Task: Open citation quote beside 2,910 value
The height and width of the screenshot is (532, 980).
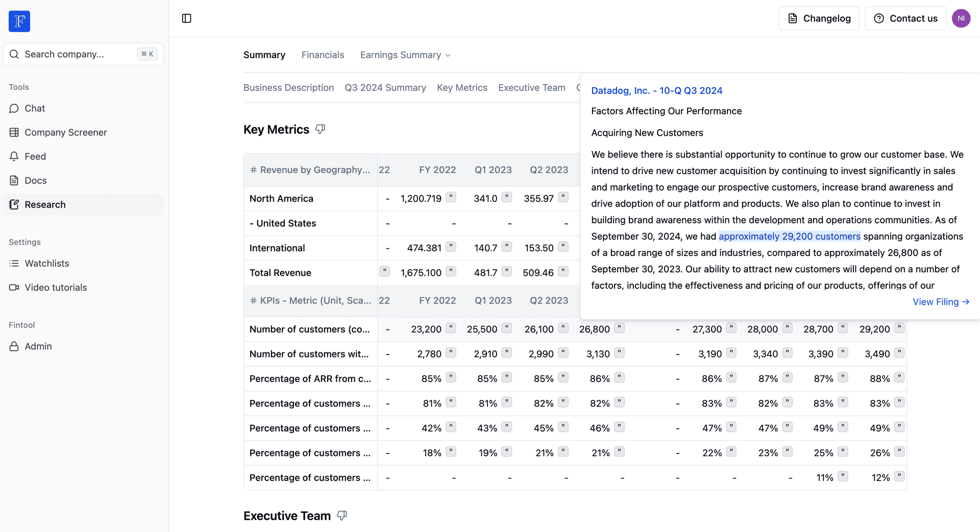Action: click(x=507, y=352)
